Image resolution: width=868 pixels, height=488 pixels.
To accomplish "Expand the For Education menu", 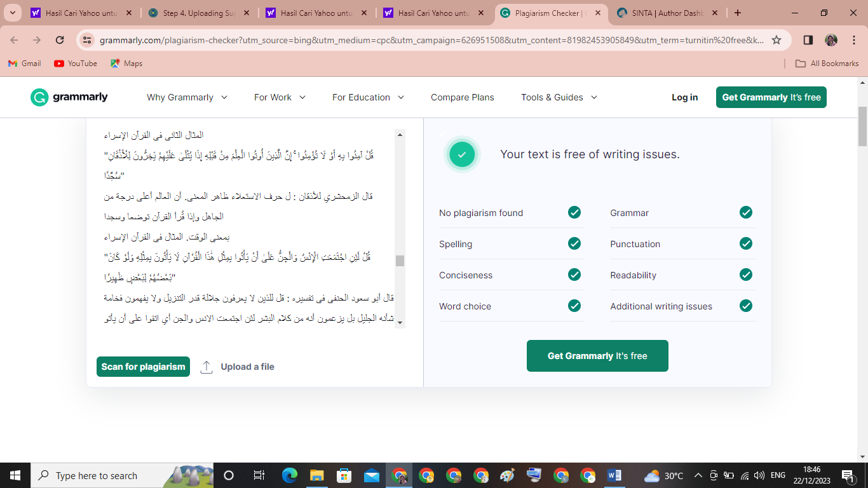I will (368, 97).
